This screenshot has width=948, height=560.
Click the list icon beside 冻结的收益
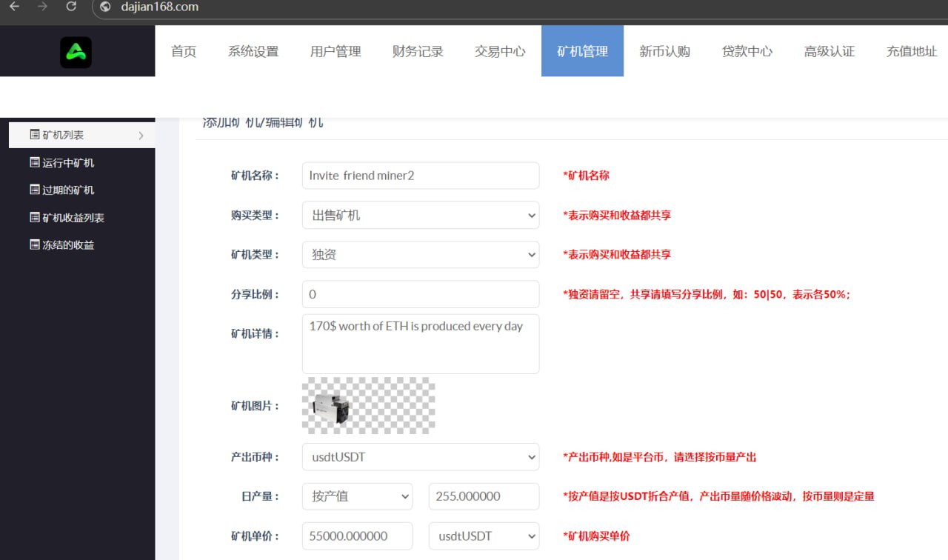[x=34, y=244]
